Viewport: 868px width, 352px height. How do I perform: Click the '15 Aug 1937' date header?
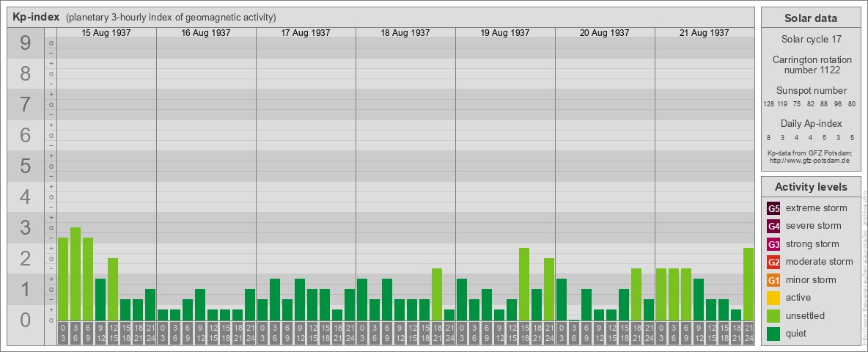pos(106,33)
